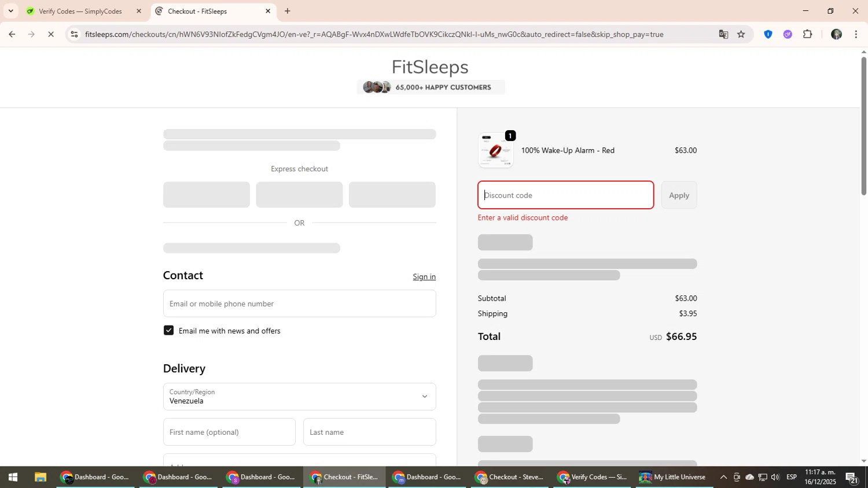Click the browser back arrow
This screenshot has height=488, width=868.
click(x=12, y=34)
